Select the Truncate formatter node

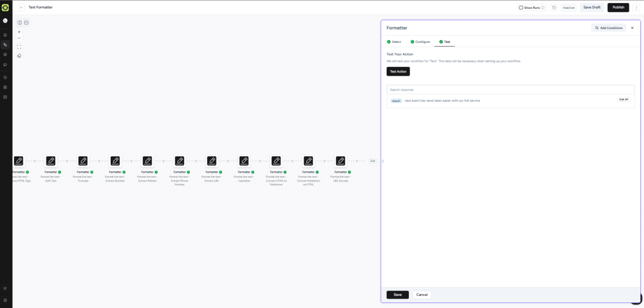(x=83, y=161)
